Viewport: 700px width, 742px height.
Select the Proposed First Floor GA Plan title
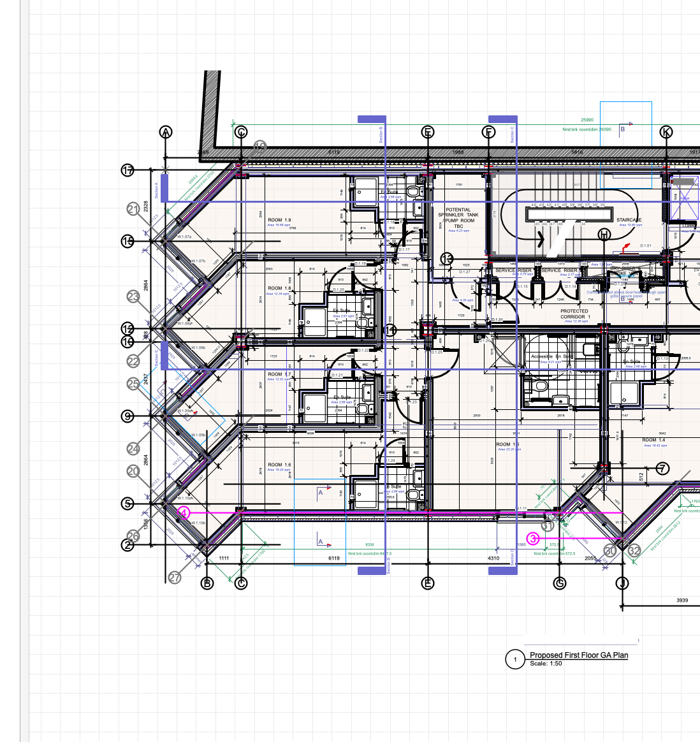(579, 655)
